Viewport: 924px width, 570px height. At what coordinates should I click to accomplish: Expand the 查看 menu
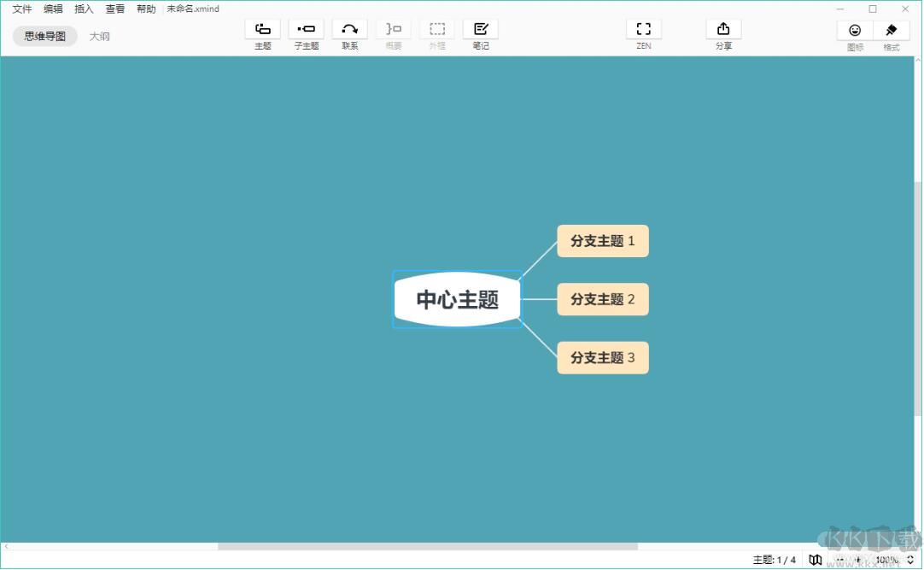pos(115,9)
